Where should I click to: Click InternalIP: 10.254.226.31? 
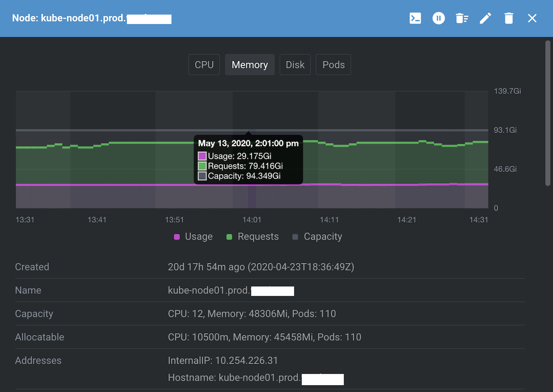coord(223,360)
